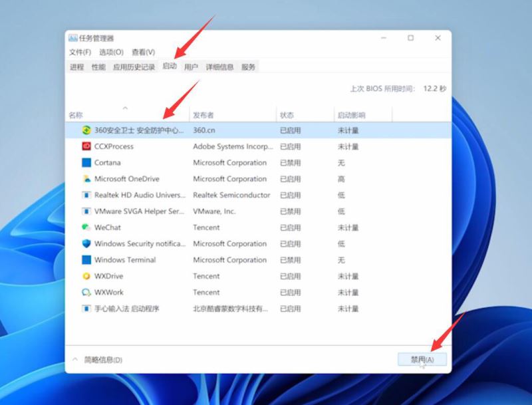Select the 手心输入法 启动程序 row

126,309
